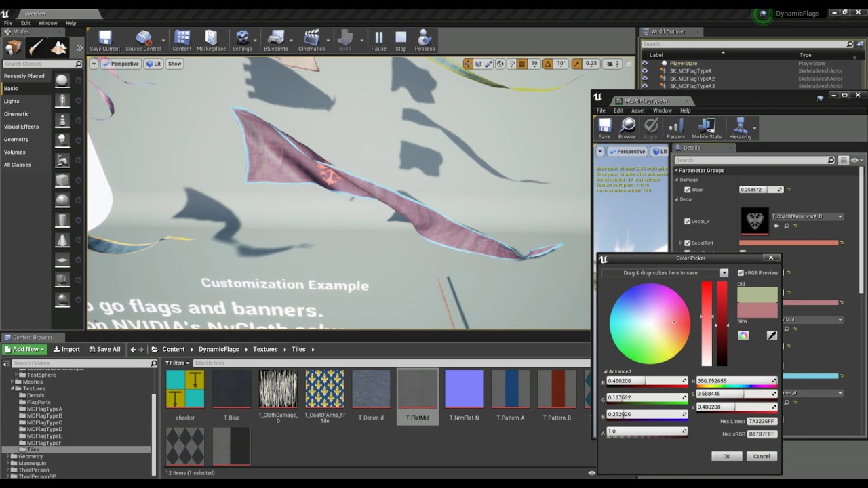Open the Lit view mode in main viewport
Screen dimensions: 868x488
154,64
